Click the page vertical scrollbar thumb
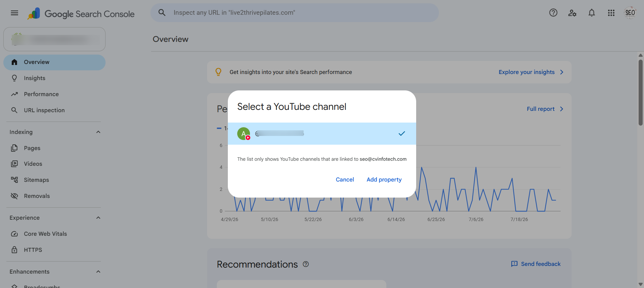Screen dimensions: 644x288 point(640,92)
